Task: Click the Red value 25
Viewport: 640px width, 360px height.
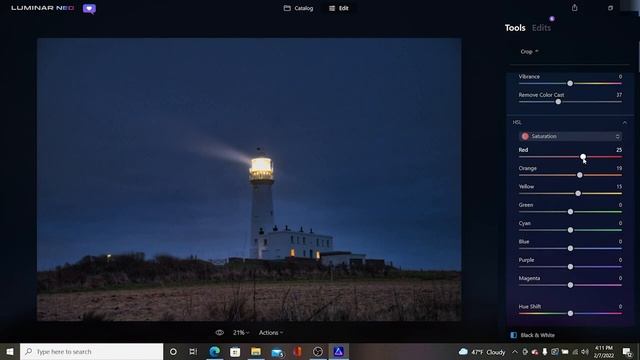Action: (x=619, y=150)
